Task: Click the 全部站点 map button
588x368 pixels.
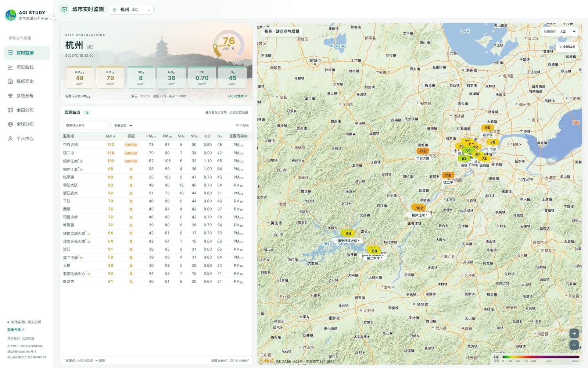Action: click(x=567, y=47)
